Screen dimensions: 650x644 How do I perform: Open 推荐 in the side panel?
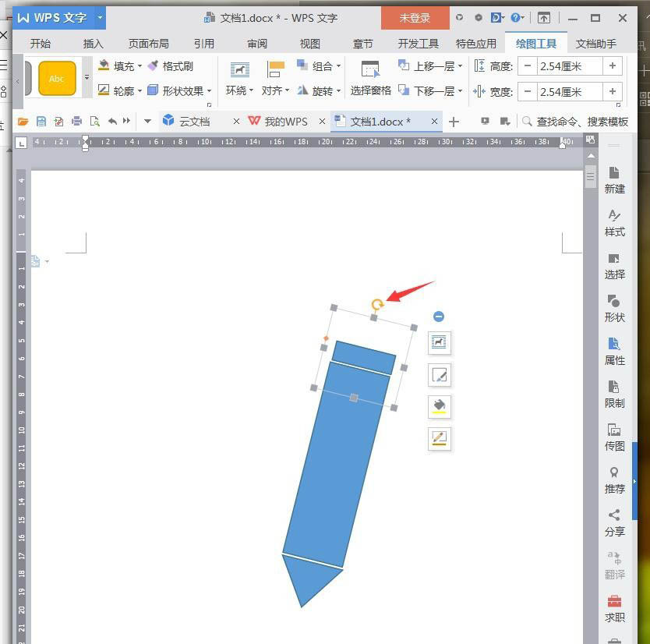pyautogui.click(x=614, y=480)
